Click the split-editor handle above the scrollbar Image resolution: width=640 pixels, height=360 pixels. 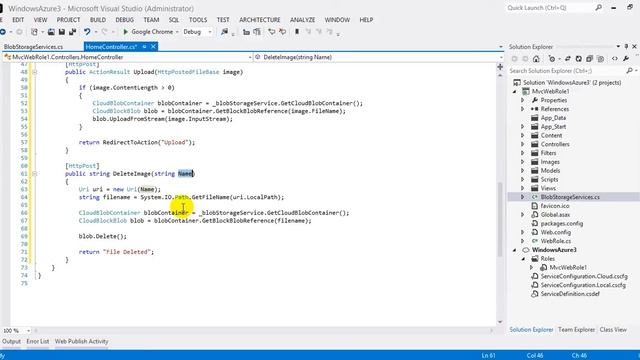[x=500, y=67]
